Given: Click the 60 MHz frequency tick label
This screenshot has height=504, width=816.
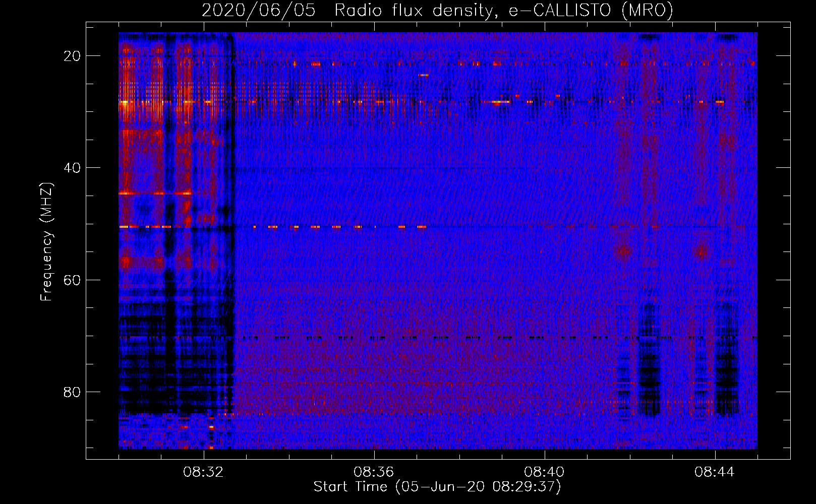Looking at the screenshot, I should (x=72, y=280).
